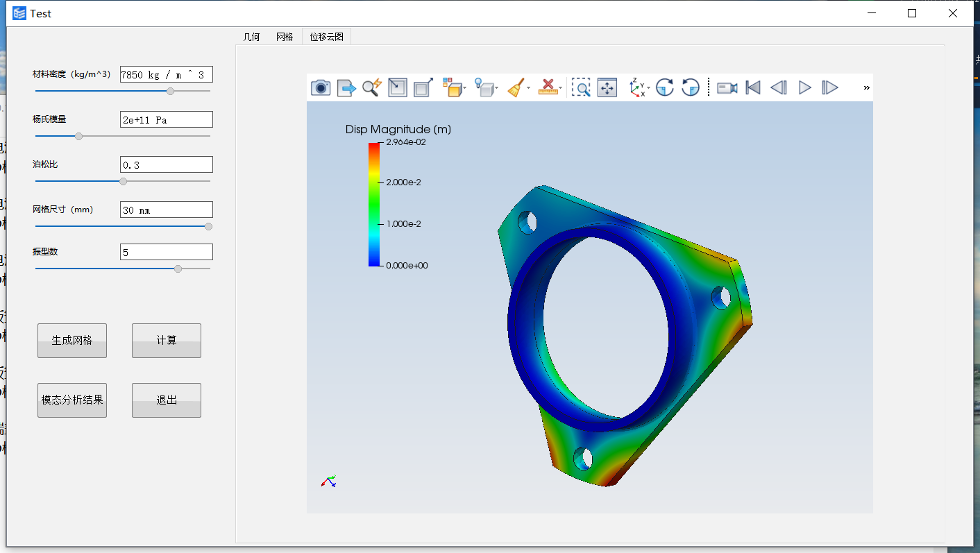This screenshot has width=980, height=553.
Task: Click the 振型数 slider handle
Action: [178, 269]
